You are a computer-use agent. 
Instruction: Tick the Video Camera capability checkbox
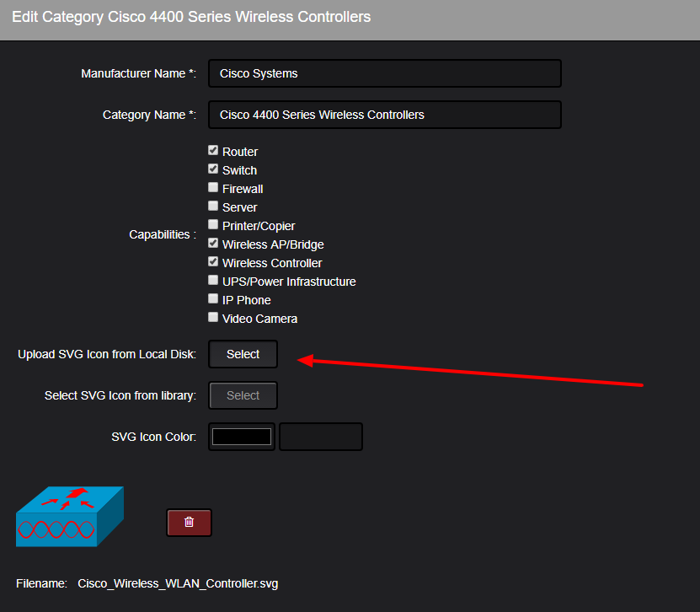pos(213,318)
